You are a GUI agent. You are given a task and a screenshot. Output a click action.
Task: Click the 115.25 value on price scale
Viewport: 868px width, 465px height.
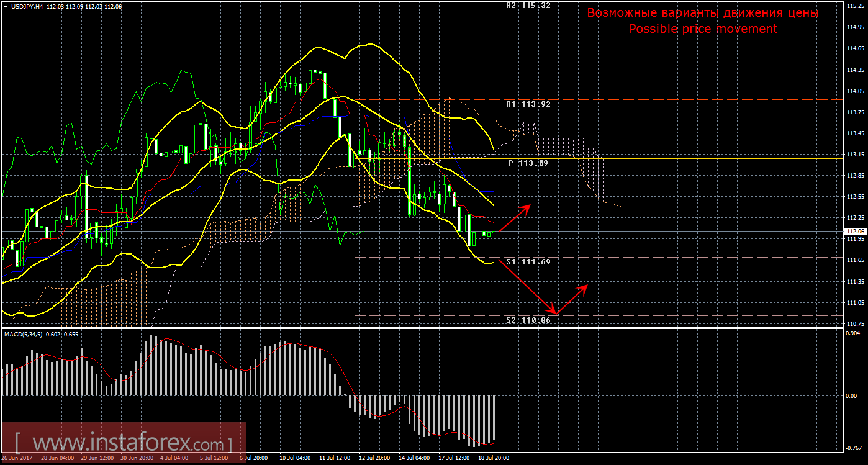coord(856,6)
